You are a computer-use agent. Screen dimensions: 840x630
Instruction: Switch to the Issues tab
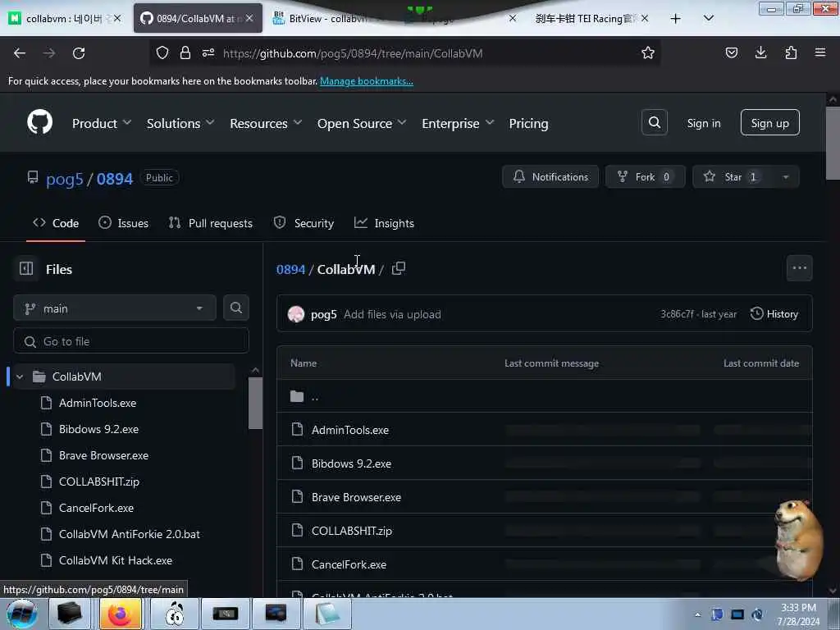coord(124,223)
